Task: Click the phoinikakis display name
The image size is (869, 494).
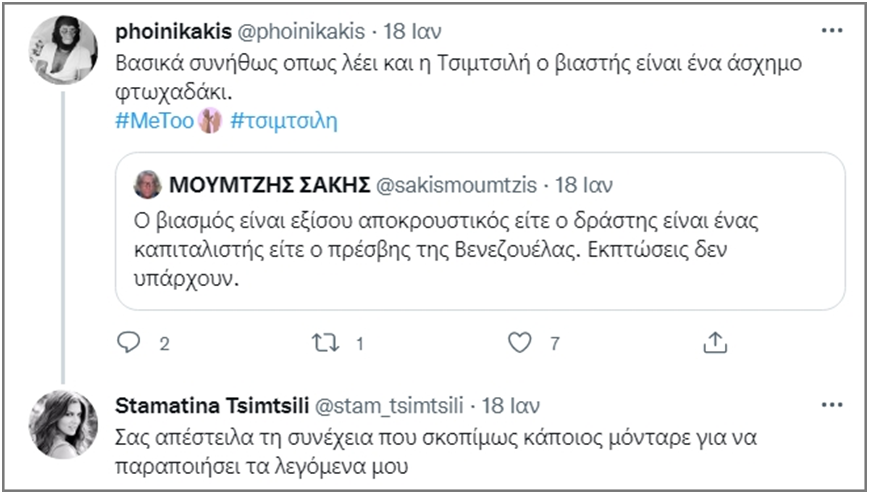Action: point(175,31)
